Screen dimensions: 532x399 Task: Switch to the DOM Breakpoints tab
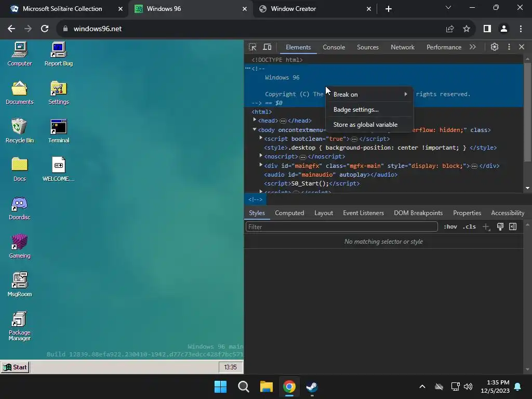click(x=418, y=212)
